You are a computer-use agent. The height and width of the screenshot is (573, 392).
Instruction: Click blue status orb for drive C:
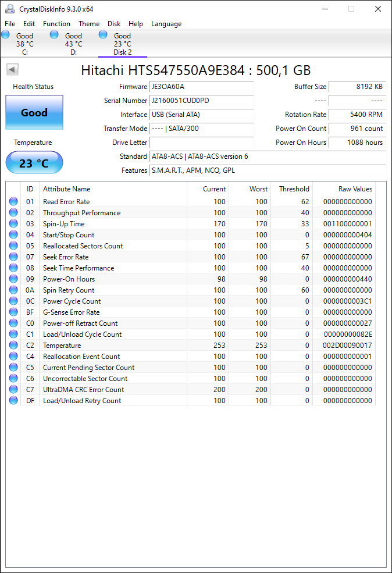[x=5, y=35]
